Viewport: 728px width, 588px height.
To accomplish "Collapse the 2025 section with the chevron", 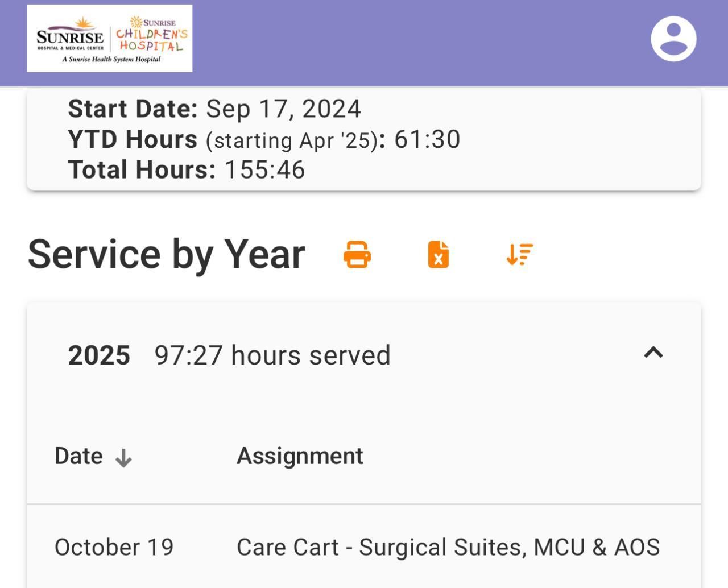I will (x=653, y=353).
